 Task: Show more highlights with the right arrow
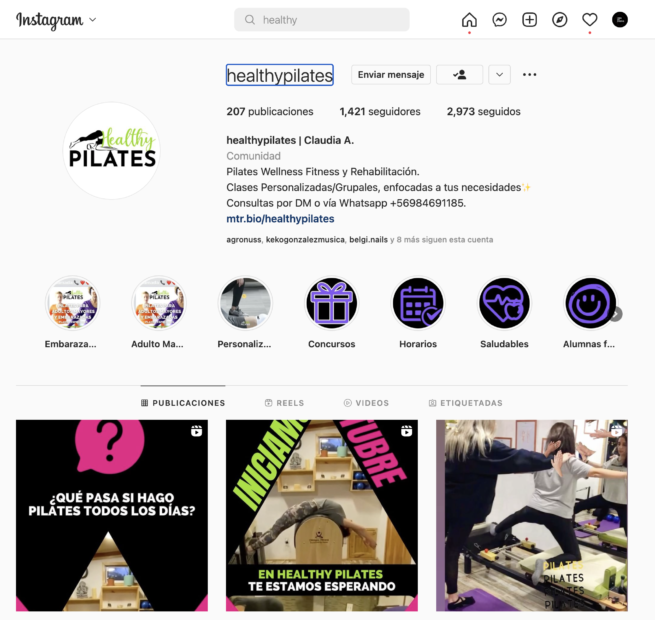616,314
